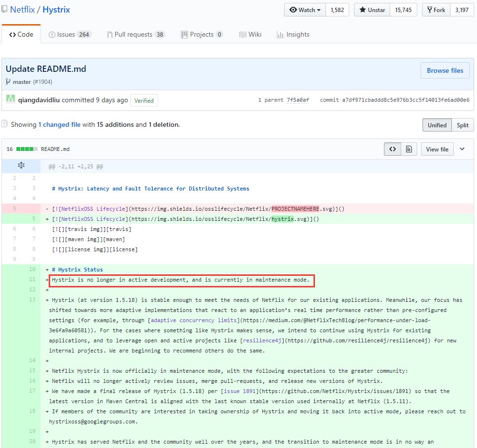Open pull request #1904 link

coord(42,82)
